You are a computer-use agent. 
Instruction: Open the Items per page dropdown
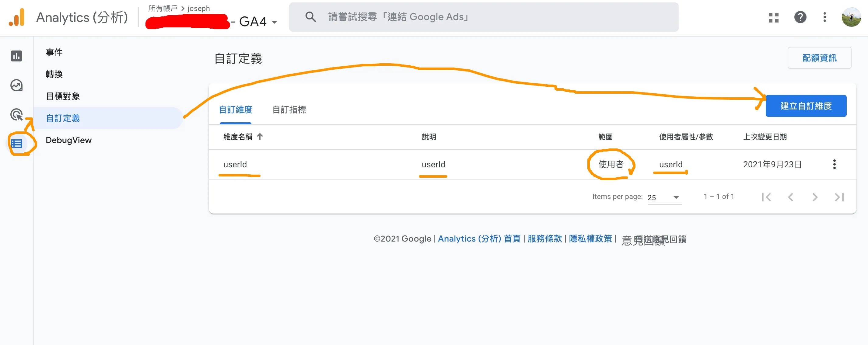[x=664, y=197]
